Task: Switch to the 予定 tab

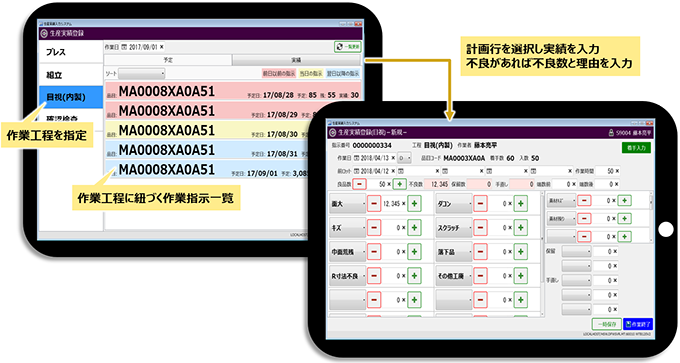Action: pyautogui.click(x=168, y=60)
